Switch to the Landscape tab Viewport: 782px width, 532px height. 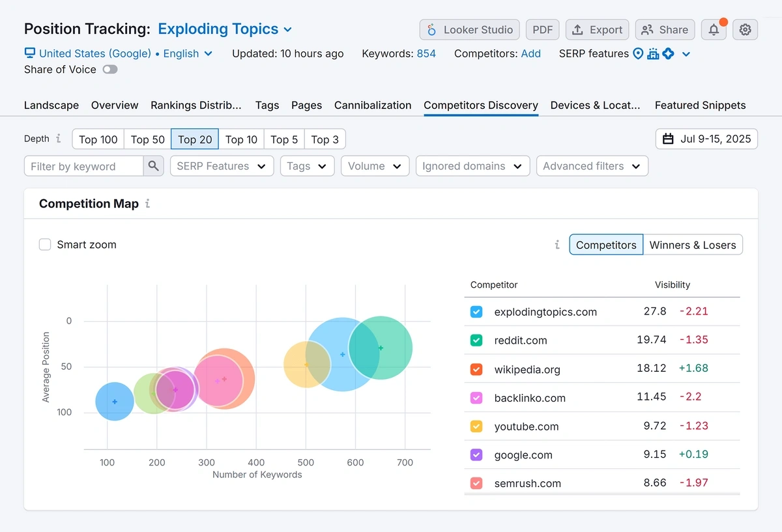click(x=51, y=105)
